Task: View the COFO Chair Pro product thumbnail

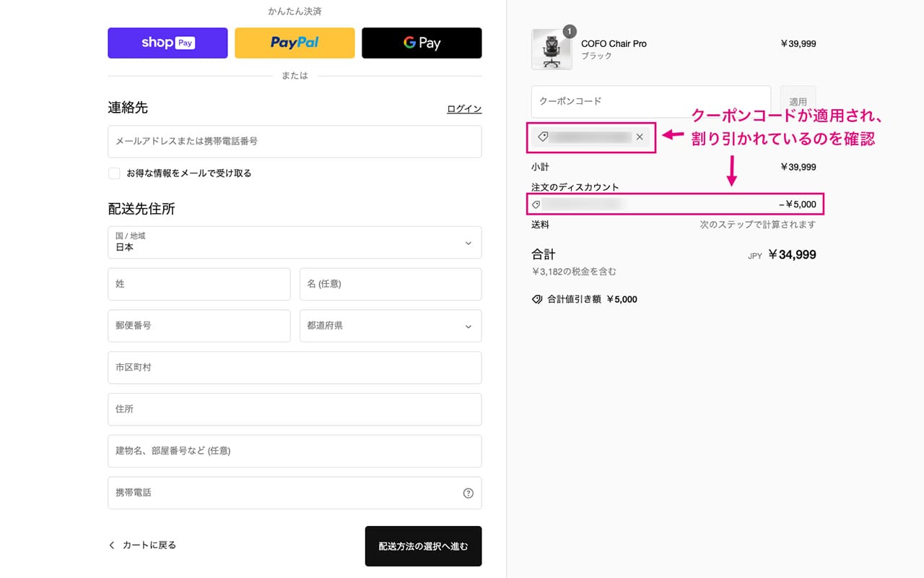Action: click(552, 49)
